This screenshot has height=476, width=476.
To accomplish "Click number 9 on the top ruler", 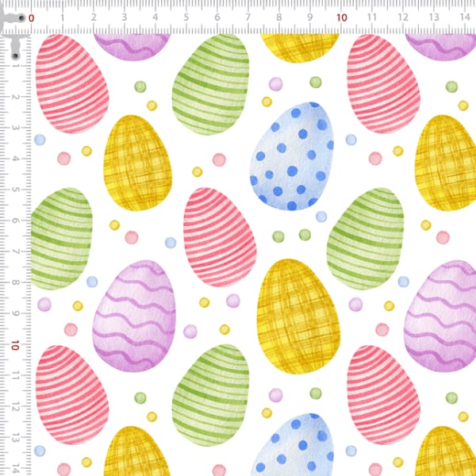I will tap(310, 17).
